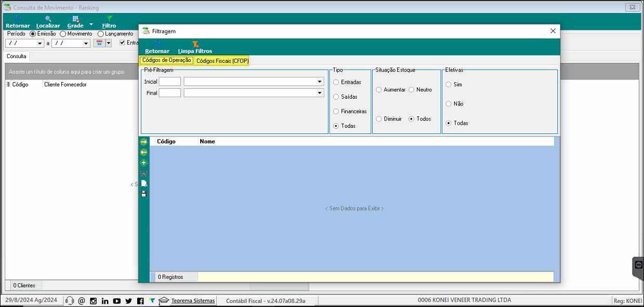
Task: Select the Entradas radio button under Tipo
Action: click(336, 82)
